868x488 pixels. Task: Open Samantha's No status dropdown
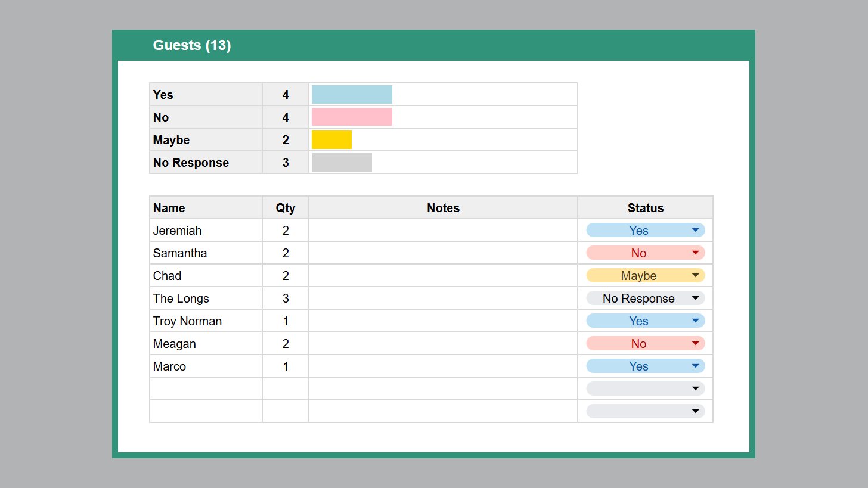coord(645,253)
